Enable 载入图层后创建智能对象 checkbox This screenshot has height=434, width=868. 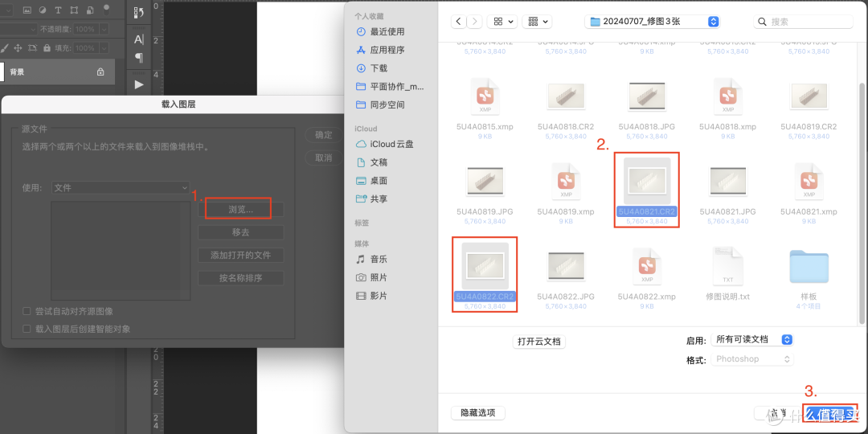click(x=26, y=329)
